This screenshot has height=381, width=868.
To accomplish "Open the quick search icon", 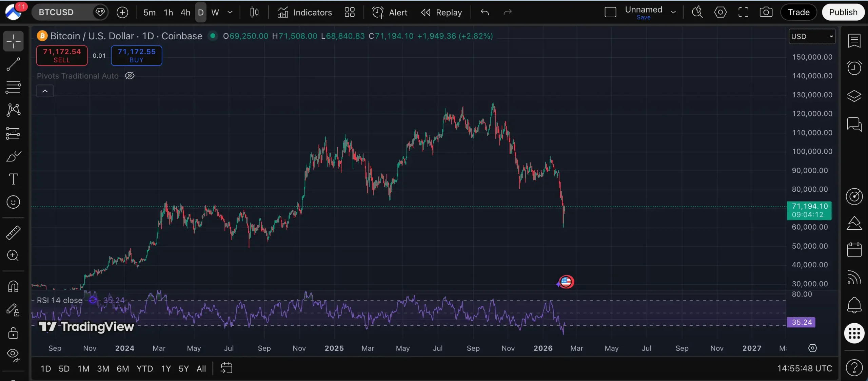I will 697,13.
